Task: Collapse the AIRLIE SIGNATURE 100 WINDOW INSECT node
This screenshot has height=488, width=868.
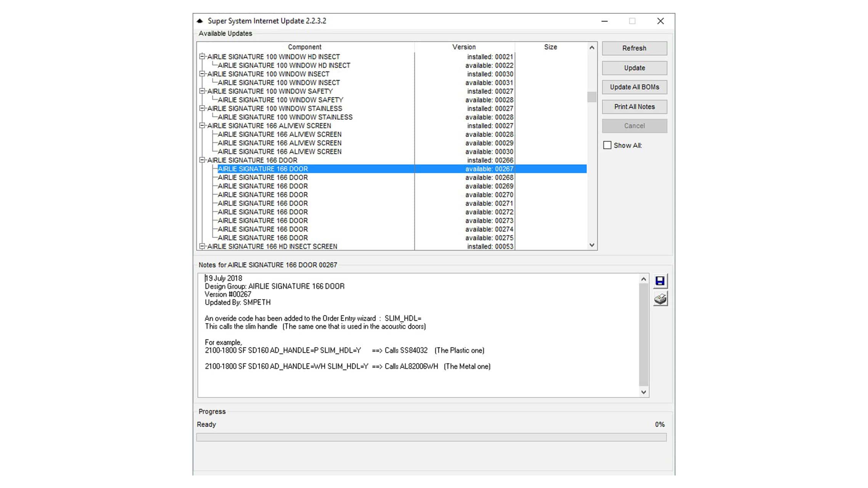Action: pyautogui.click(x=203, y=74)
